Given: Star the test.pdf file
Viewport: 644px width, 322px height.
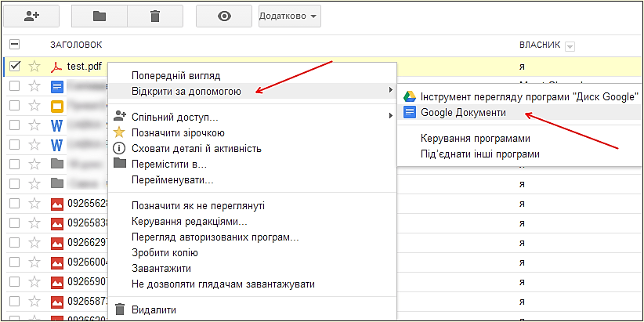Looking at the screenshot, I should point(34,67).
